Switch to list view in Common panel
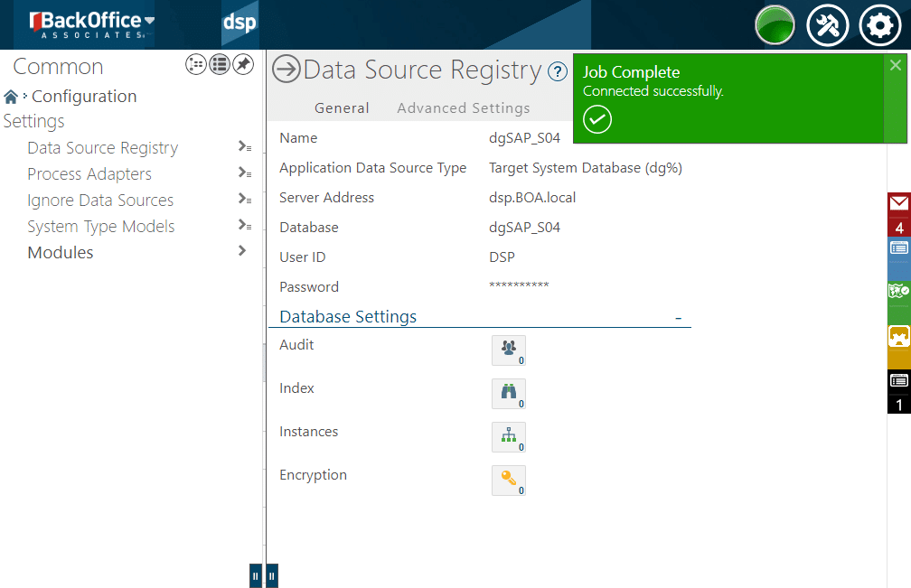The image size is (911, 588). [220, 64]
